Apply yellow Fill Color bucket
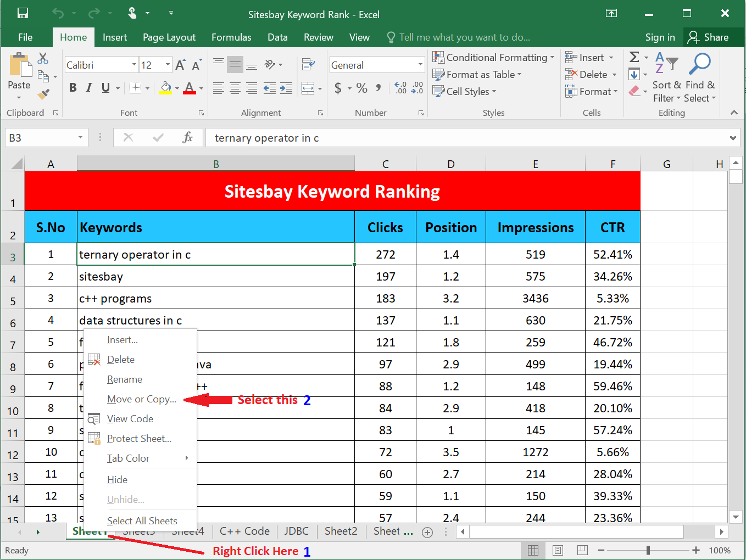The height and width of the screenshot is (560, 746). [x=165, y=88]
